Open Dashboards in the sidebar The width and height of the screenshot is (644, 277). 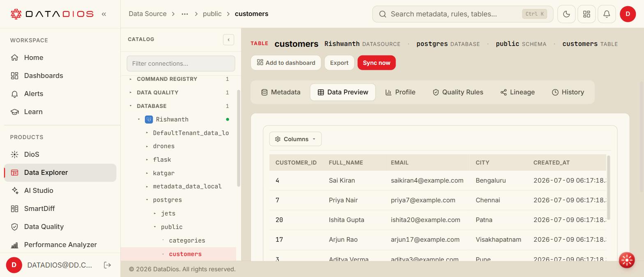[x=60, y=76]
